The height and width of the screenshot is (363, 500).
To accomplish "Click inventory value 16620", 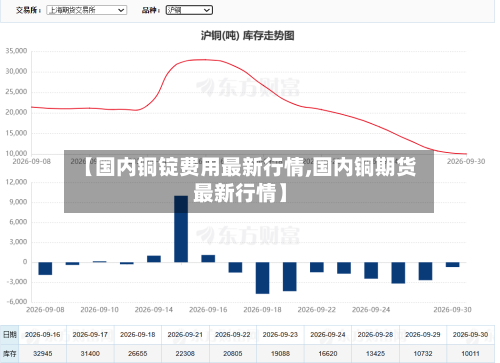I will pyautogui.click(x=328, y=354).
